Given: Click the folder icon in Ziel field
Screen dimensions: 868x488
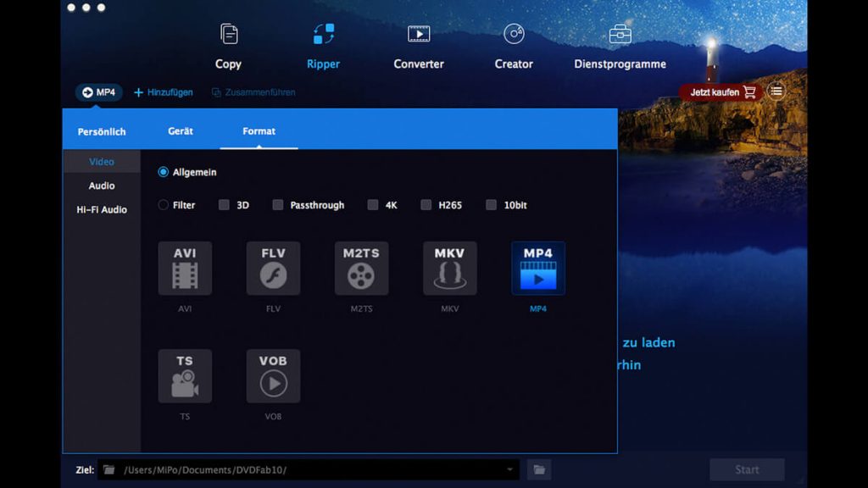Looking at the screenshot, I should click(x=109, y=469).
